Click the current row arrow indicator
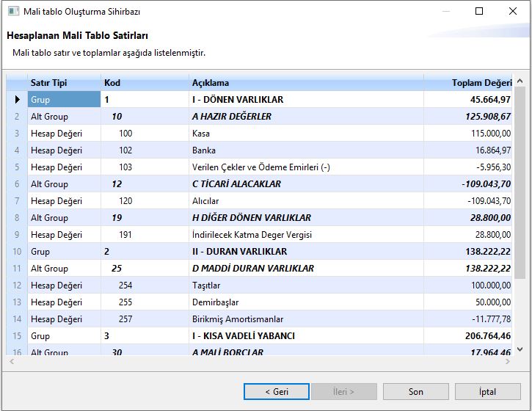This screenshot has width=532, height=411. [17, 100]
